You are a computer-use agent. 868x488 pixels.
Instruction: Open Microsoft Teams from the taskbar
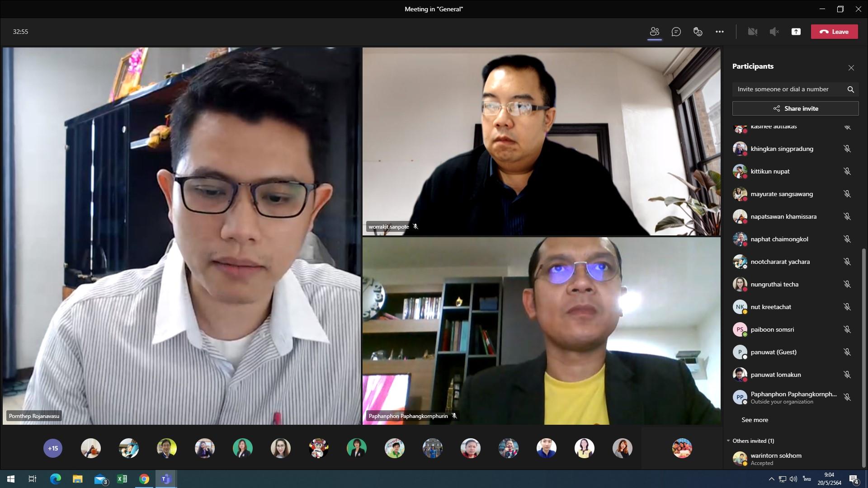coord(166,479)
